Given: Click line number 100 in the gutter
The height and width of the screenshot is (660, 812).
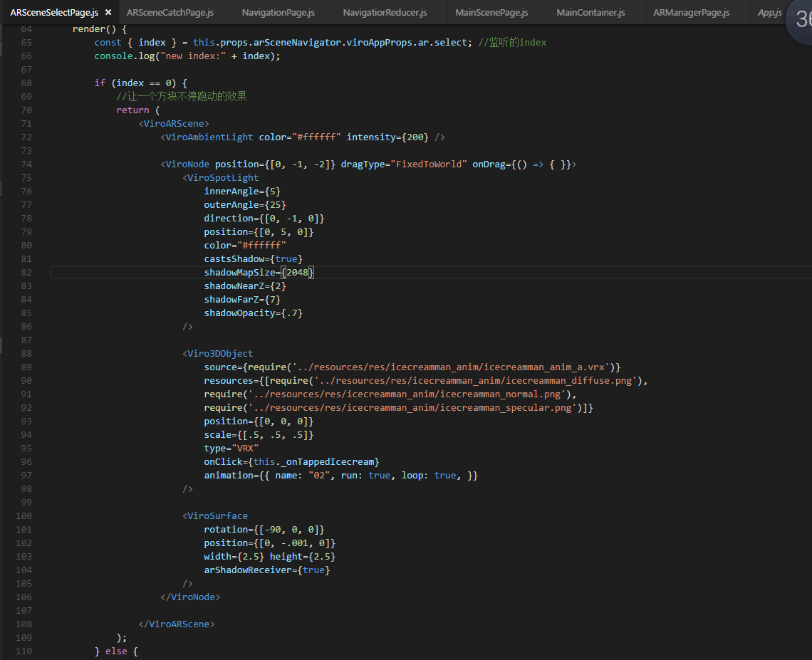Looking at the screenshot, I should click(x=23, y=515).
